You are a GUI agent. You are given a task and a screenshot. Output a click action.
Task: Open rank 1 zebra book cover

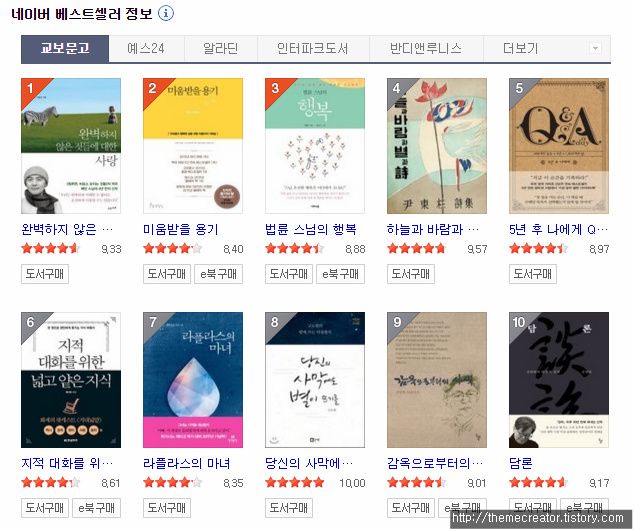71,146
